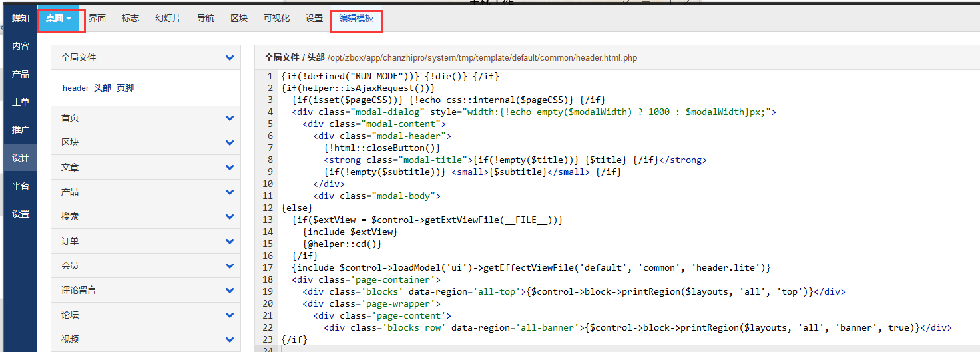Click the 论坛 section title
980x352 pixels.
[x=70, y=315]
